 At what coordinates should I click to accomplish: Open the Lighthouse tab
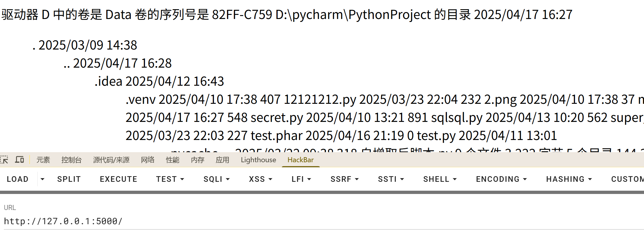[258, 160]
